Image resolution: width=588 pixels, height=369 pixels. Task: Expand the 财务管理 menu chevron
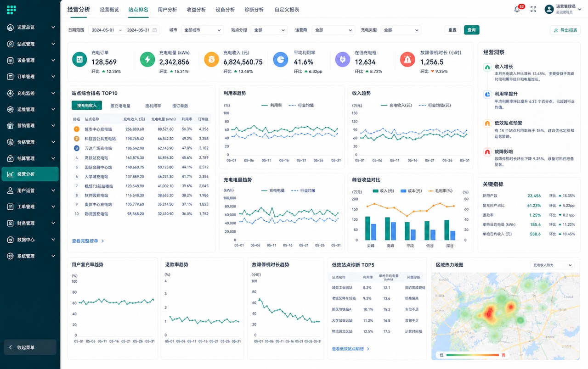click(53, 224)
